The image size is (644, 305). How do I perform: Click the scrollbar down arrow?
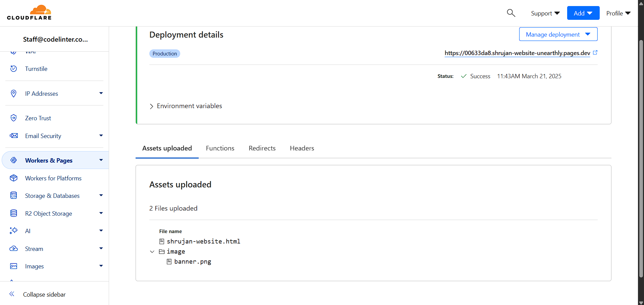641,302
